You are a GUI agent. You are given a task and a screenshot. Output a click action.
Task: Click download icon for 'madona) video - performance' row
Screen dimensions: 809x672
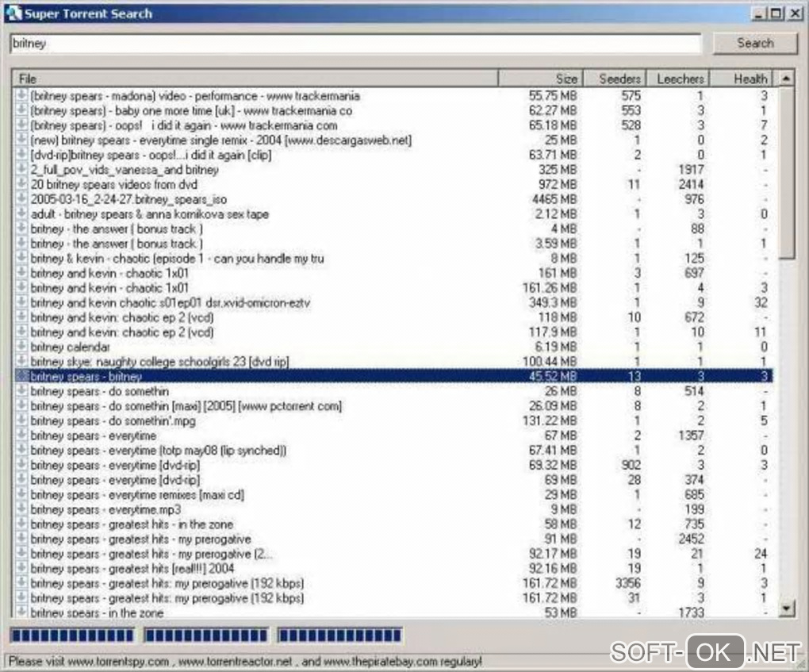(21, 95)
